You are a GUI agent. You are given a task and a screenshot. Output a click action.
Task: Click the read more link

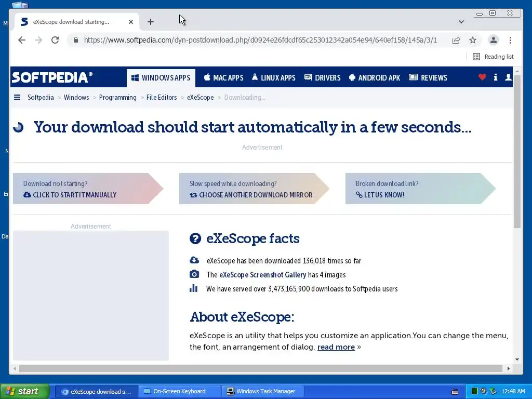(336, 347)
